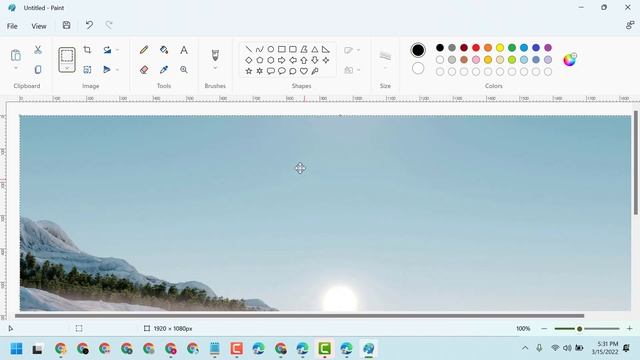Show hidden system tray icons chevron
This screenshot has height=360, width=640.
[x=525, y=348]
